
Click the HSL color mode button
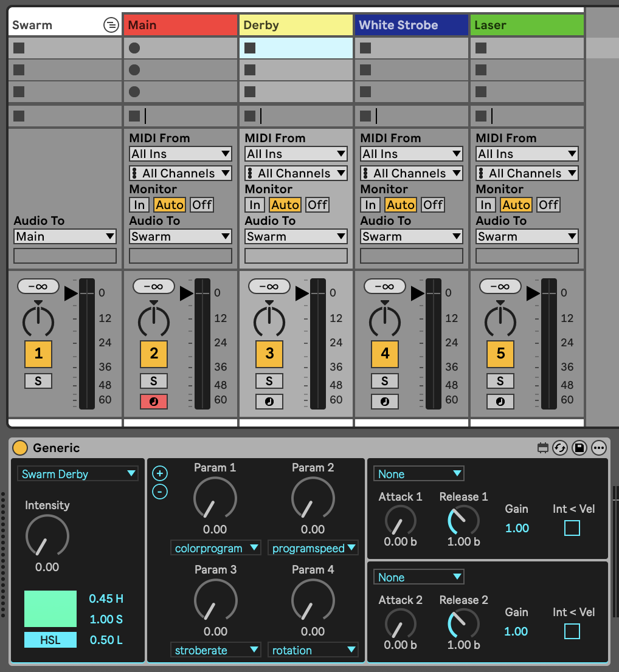pos(50,640)
